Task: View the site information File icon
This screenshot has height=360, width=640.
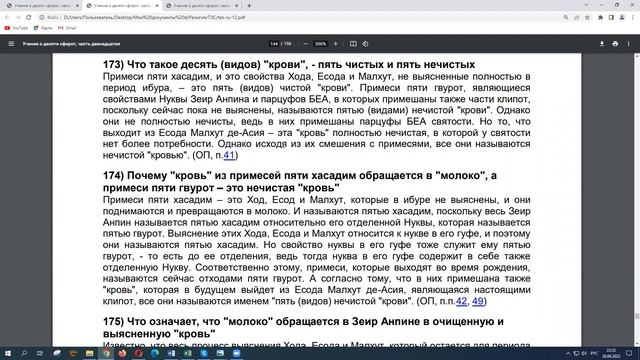Action: [48, 17]
